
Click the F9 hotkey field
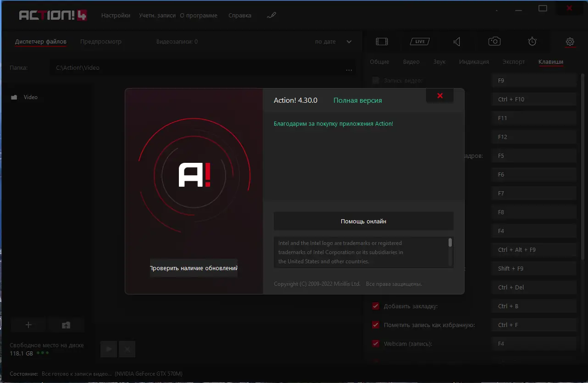coord(534,80)
